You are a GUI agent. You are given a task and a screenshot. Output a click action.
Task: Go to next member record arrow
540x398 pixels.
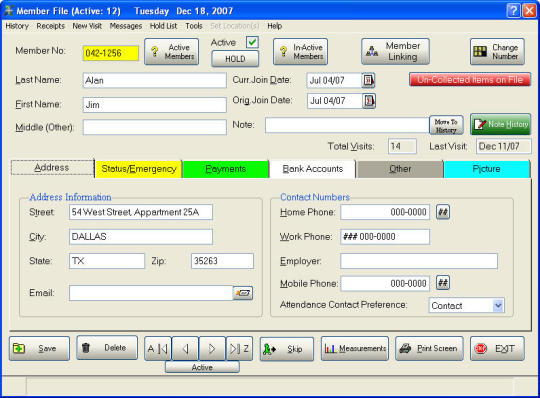pos(212,349)
